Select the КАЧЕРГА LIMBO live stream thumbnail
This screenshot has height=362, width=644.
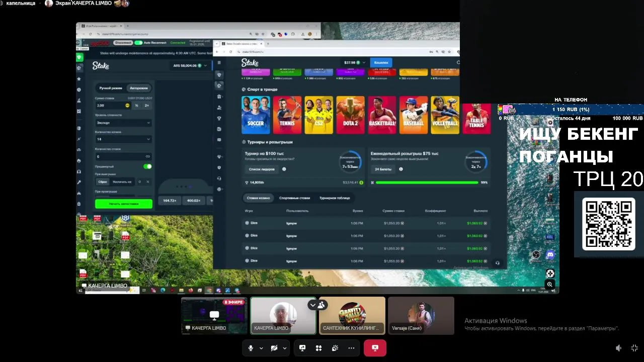pyautogui.click(x=214, y=315)
